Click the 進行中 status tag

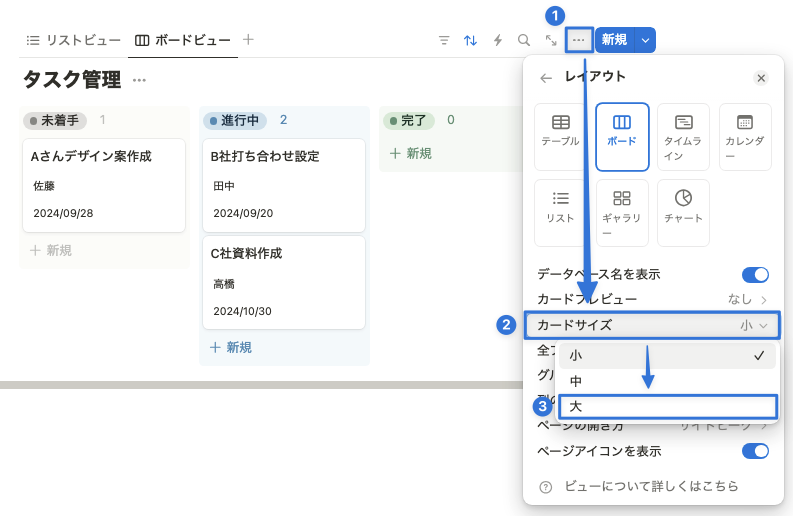(235, 120)
